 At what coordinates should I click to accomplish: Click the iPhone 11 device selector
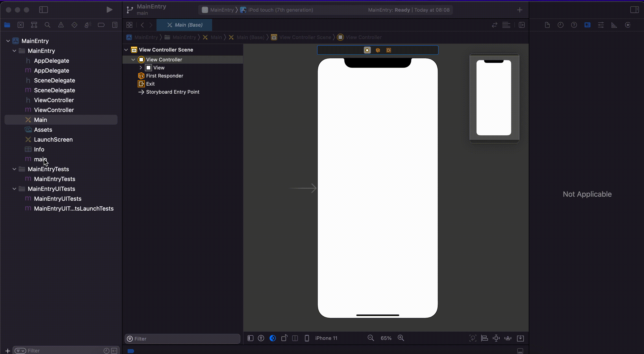tap(326, 338)
